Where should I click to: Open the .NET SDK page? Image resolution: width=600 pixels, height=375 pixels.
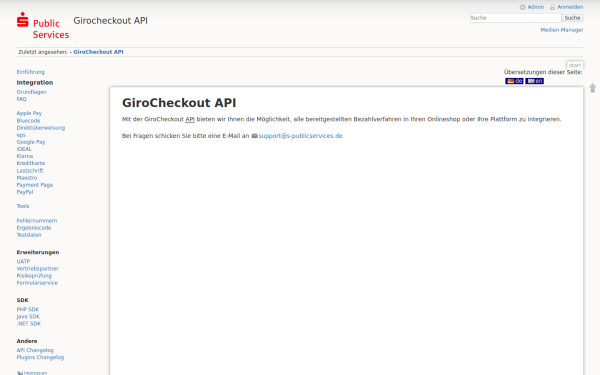pos(28,324)
